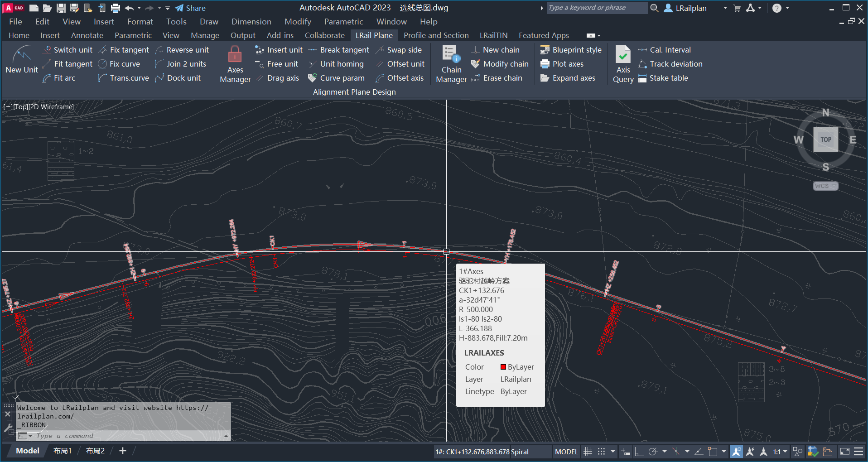Run the Unit homing tool
Screen dimensions: 868x462
coord(336,64)
